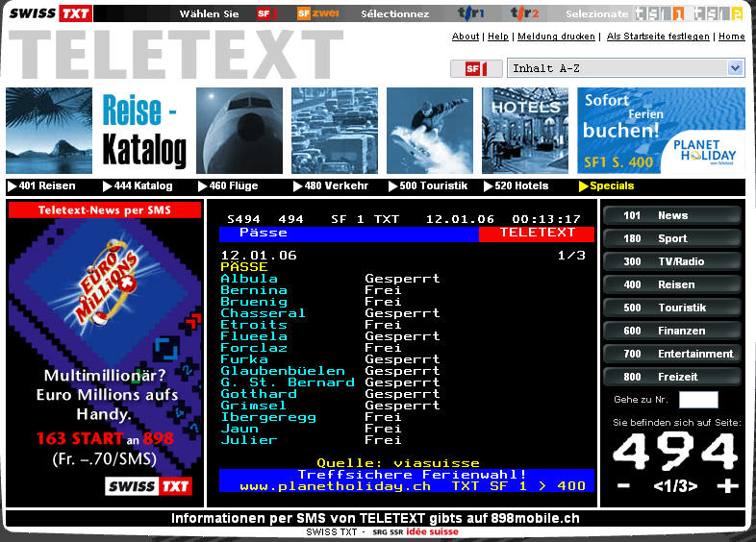
Task: Click the SRG SSR idée suisse logo
Action: pos(416,531)
